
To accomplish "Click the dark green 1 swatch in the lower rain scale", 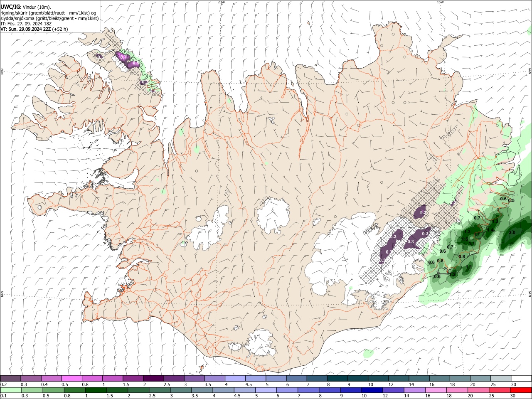I will tap(96, 390).
